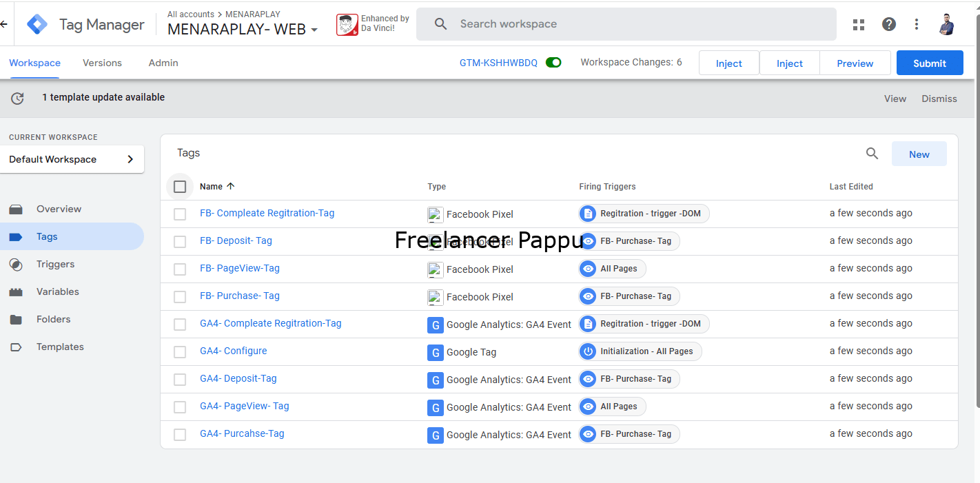Click the back arrow beside Tag Manager logo
This screenshot has height=483, width=980.
3,24
